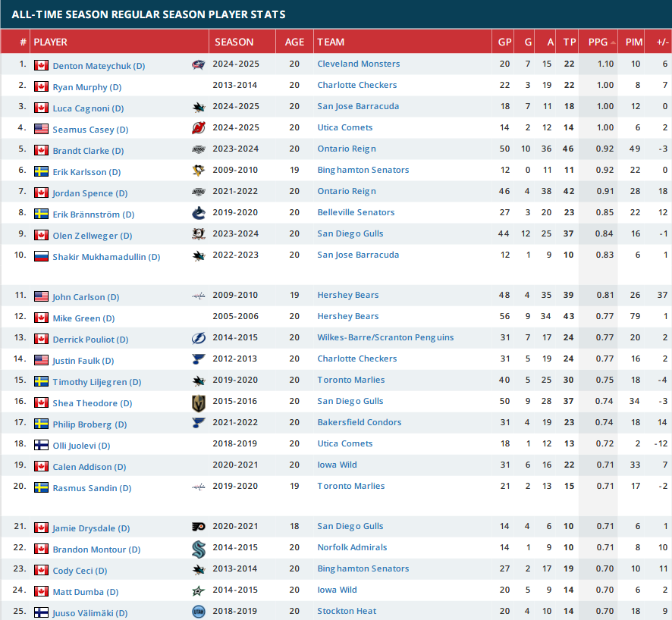Sort by SEASON column header
Image resolution: width=672 pixels, height=620 pixels.
point(242,42)
